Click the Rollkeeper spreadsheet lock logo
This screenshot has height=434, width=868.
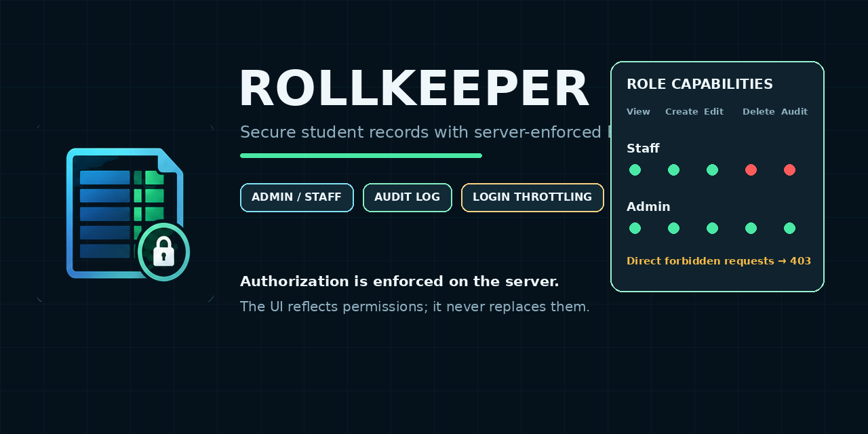pos(127,214)
